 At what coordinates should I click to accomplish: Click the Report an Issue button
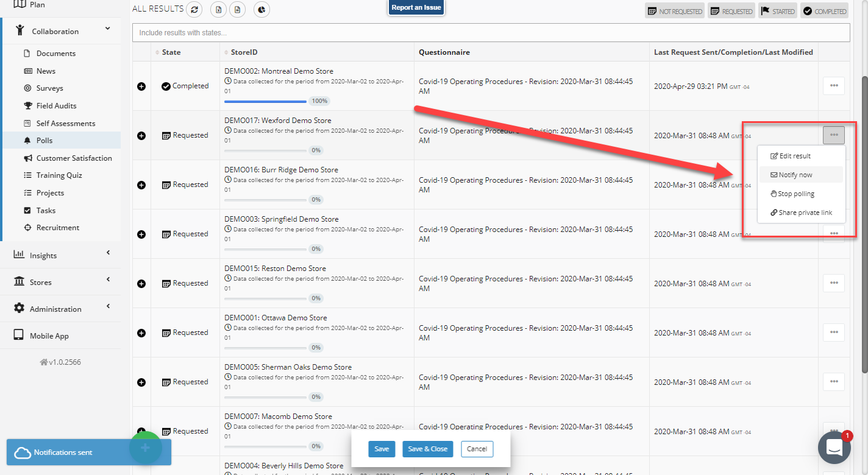click(x=416, y=7)
